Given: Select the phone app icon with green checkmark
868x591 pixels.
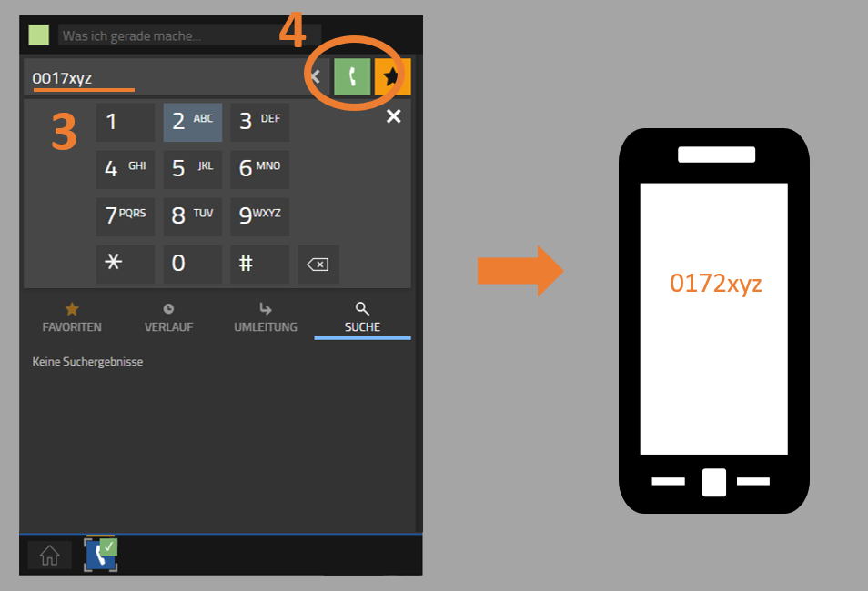Looking at the screenshot, I should click(100, 555).
